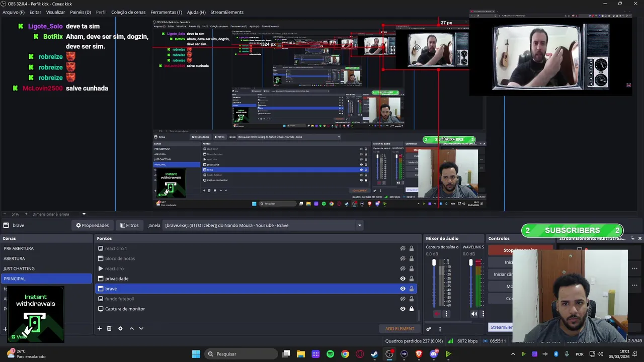The image size is (644, 362).
Task: Open Dimensionar à janela scaling dropdown
Action: tap(84, 214)
